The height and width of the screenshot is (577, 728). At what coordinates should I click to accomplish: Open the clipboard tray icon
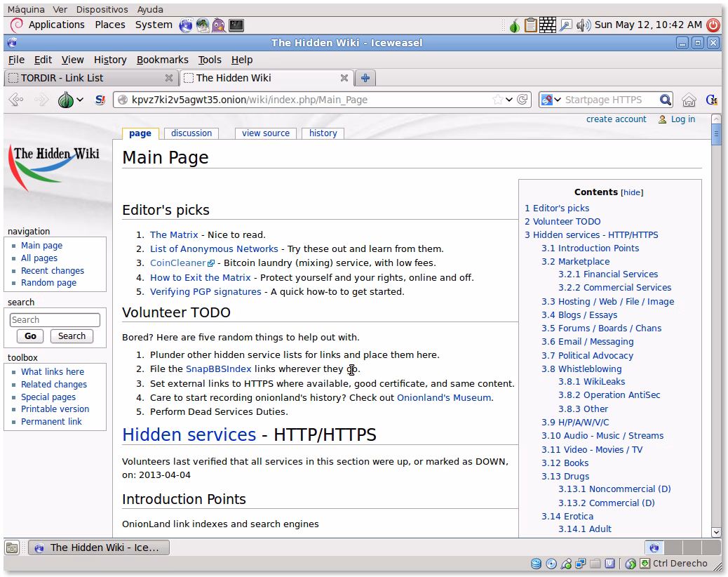tap(531, 25)
